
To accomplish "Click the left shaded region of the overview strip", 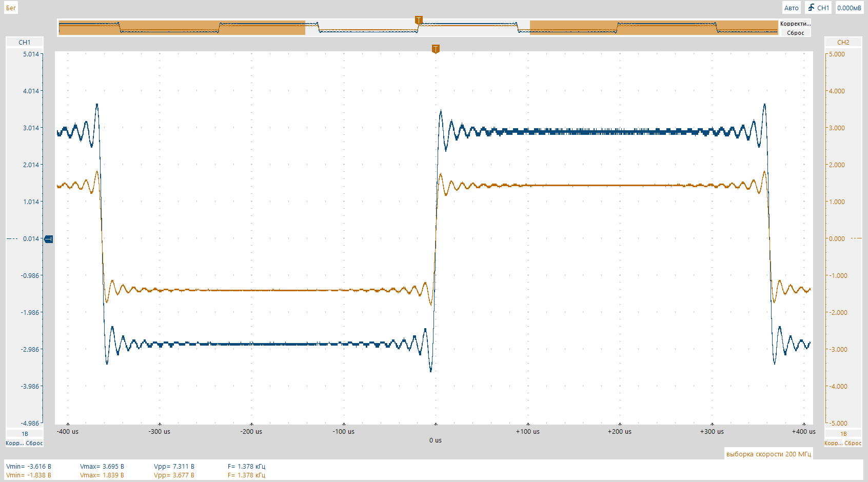I will coord(182,28).
